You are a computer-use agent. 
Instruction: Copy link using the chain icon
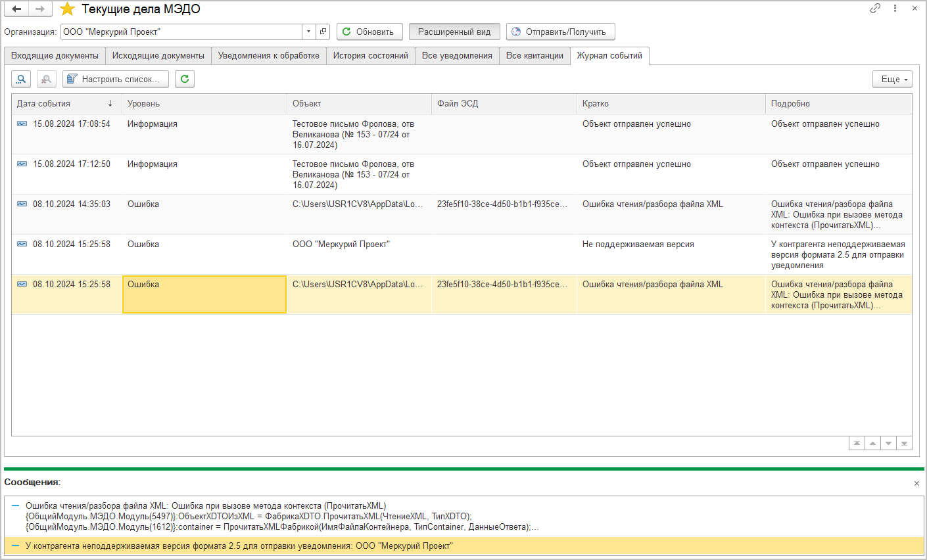pos(875,9)
